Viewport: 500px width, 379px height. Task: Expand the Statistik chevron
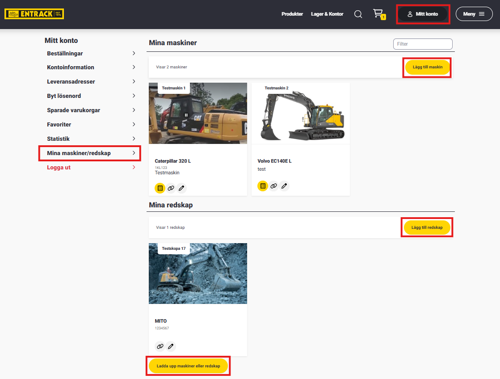click(134, 138)
